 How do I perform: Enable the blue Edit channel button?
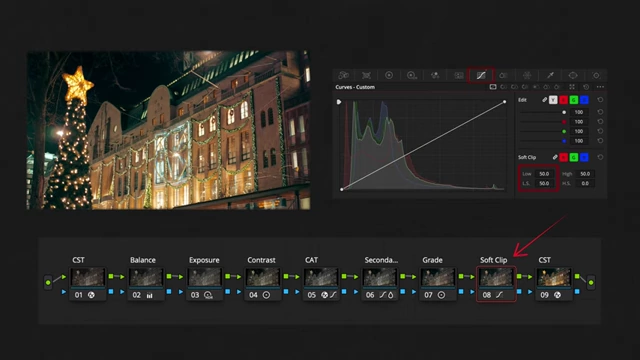click(x=584, y=100)
